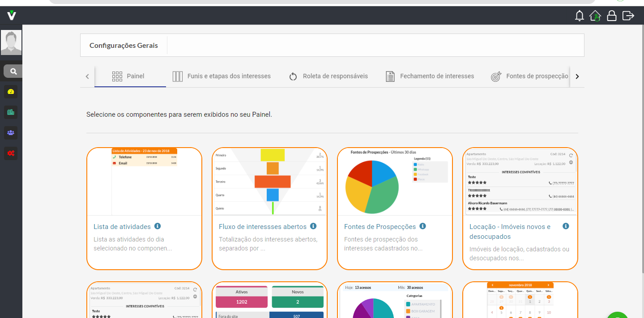Click the home icon in top bar
This screenshot has width=644, height=318.
[x=595, y=16]
